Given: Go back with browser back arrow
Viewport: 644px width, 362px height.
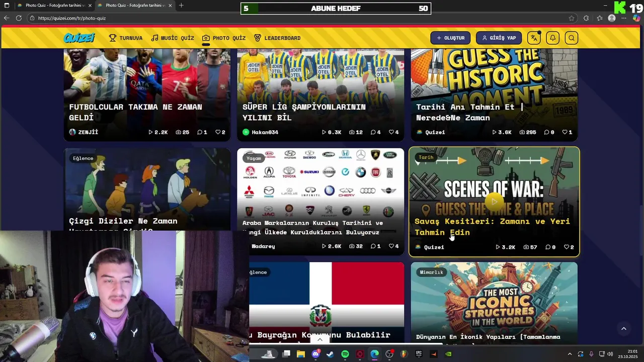Looking at the screenshot, I should (7, 18).
